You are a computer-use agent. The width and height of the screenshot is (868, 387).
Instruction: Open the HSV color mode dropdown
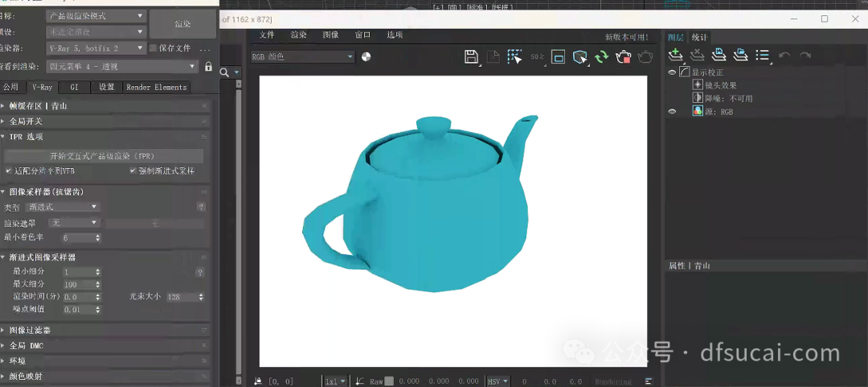tap(497, 381)
